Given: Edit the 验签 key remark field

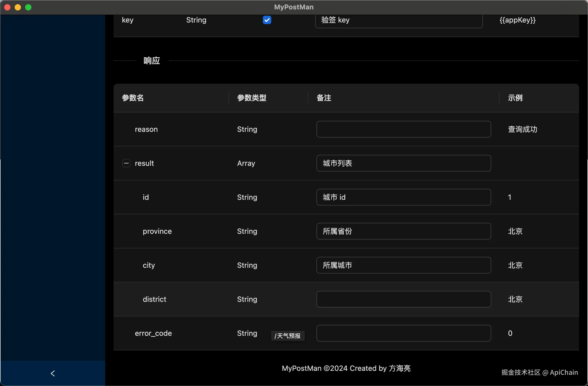Looking at the screenshot, I should [399, 20].
